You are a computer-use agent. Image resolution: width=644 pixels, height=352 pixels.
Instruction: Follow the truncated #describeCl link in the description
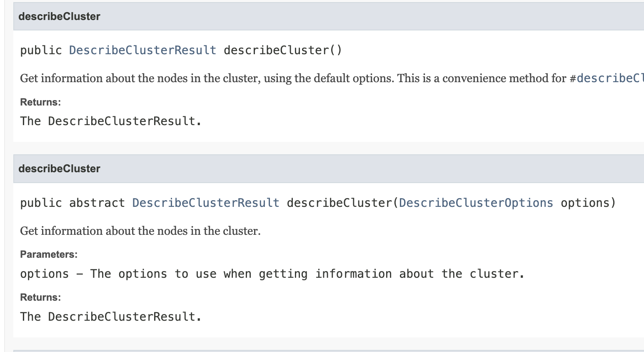click(607, 78)
